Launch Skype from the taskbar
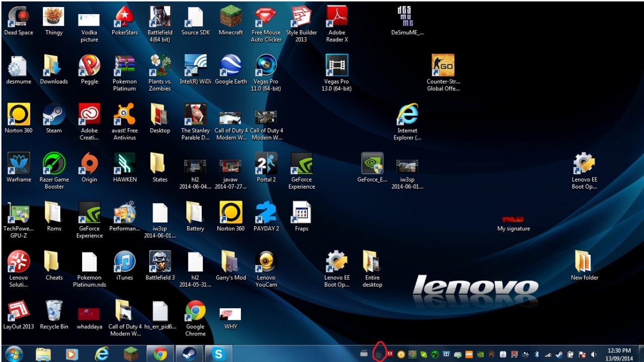The image size is (644, 362). coord(219,353)
